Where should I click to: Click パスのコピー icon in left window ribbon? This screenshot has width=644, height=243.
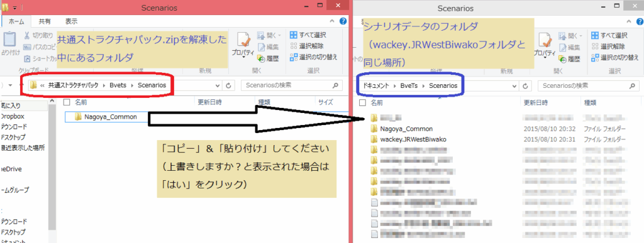coord(27,47)
